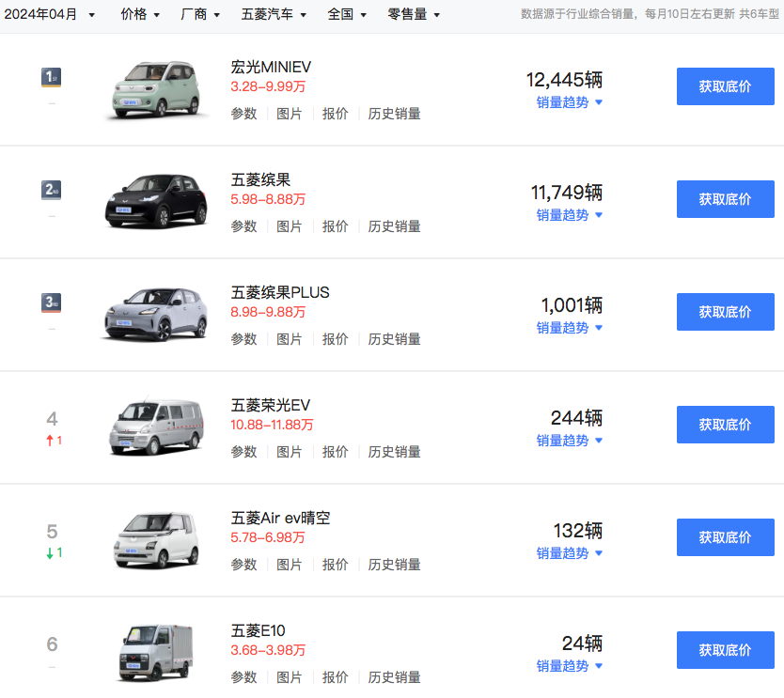Image resolution: width=784 pixels, height=698 pixels.
Task: Open the 厂商 filter dropdown
Action: pos(200,14)
